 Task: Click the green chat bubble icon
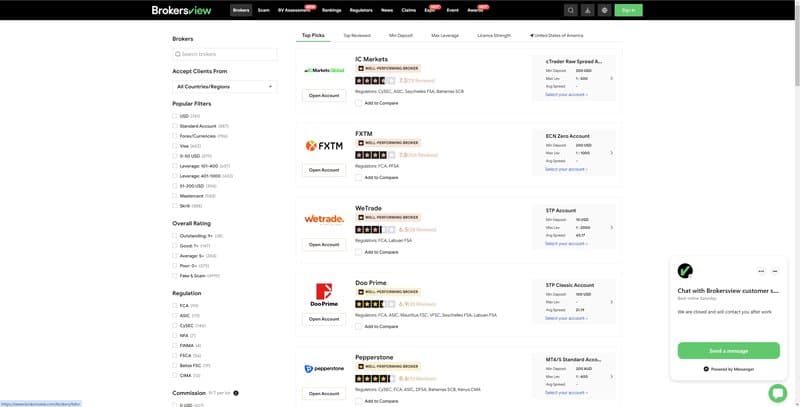pyautogui.click(x=777, y=393)
